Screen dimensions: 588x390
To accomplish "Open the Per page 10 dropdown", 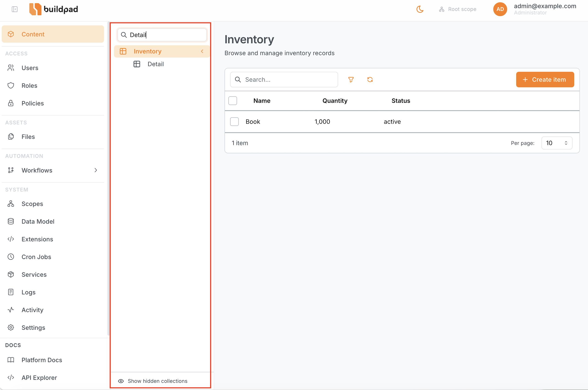I will [557, 143].
